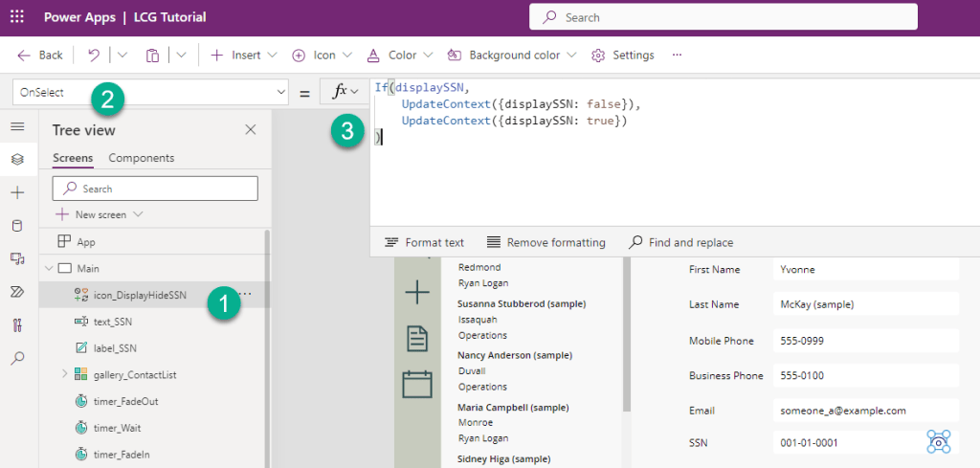Click the Email field
980x468 pixels.
865,412
